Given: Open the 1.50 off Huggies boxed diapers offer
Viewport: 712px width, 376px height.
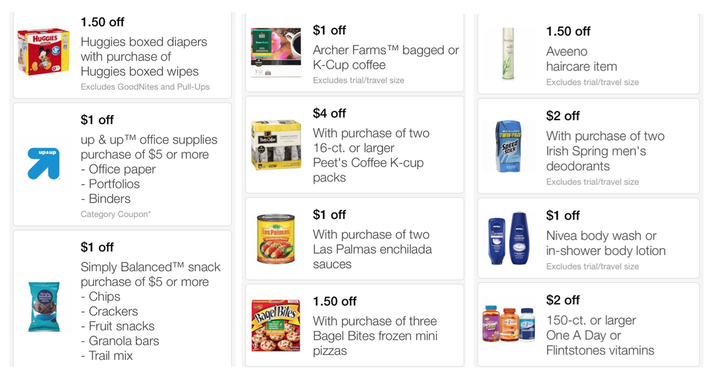Looking at the screenshot, I should click(x=123, y=55).
